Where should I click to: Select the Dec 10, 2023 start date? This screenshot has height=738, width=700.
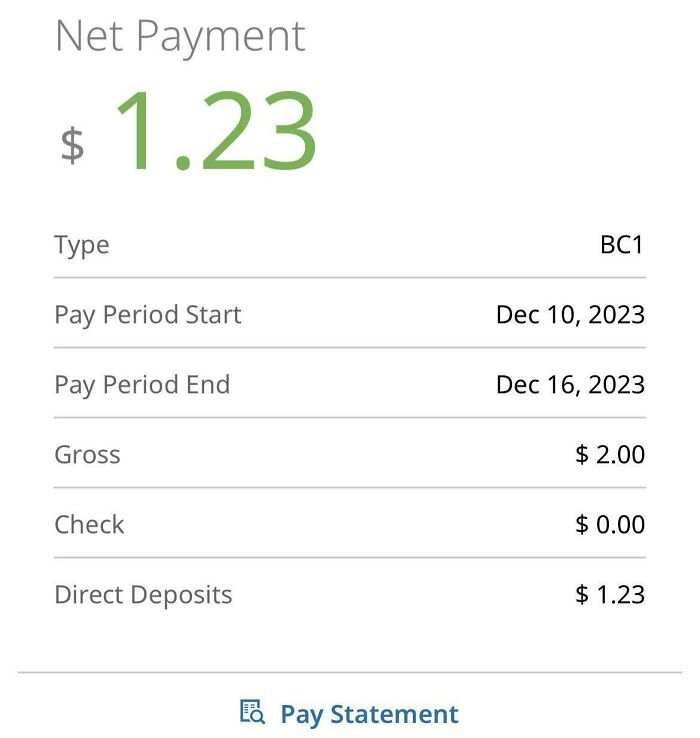[570, 315]
